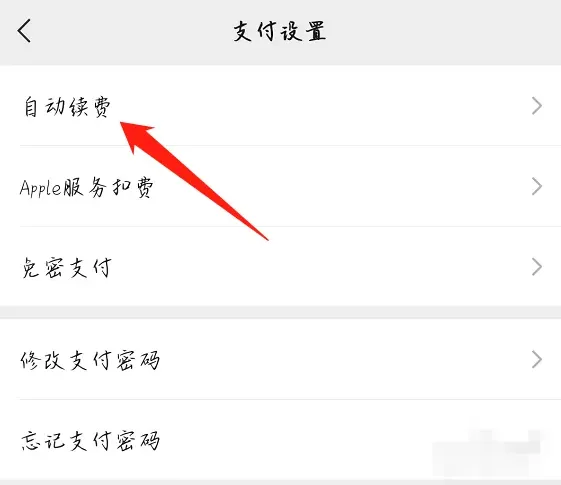Tap the 续费 characters in 自动续费
The height and width of the screenshot is (485, 561).
pos(90,107)
